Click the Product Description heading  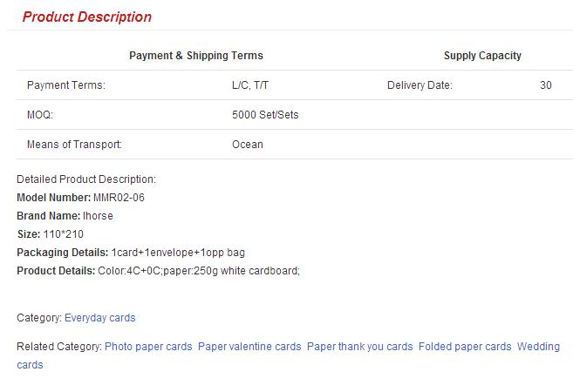(x=87, y=17)
